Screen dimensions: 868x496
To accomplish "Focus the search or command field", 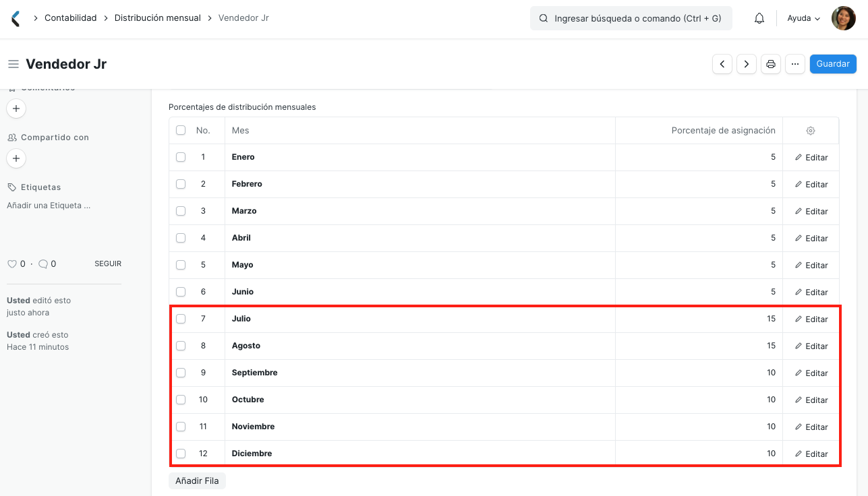I will click(x=631, y=19).
